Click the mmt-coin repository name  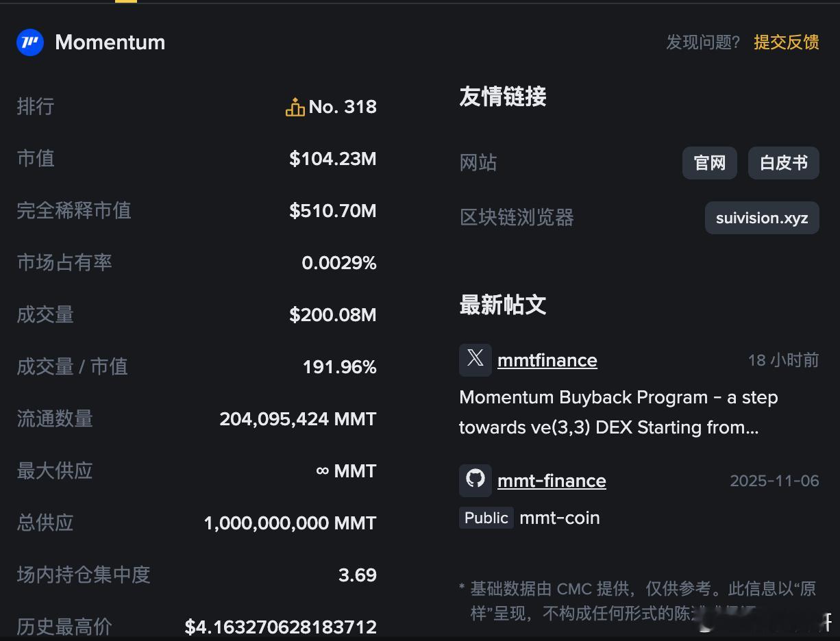[559, 518]
